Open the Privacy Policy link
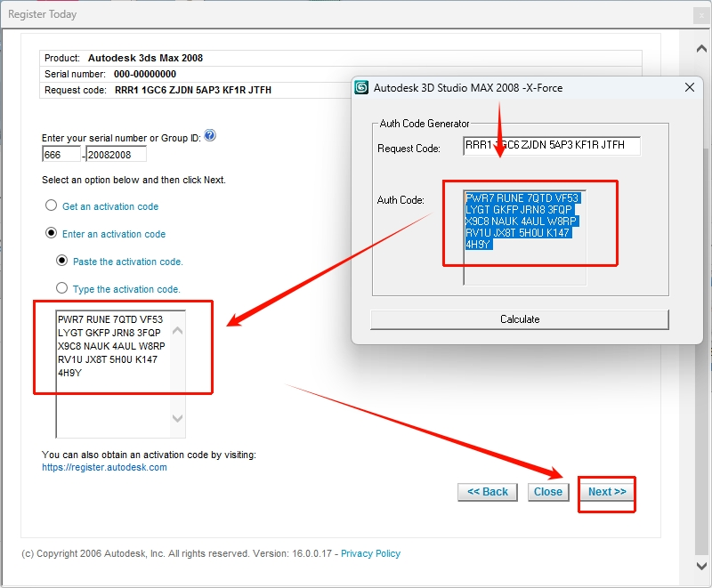 pyautogui.click(x=370, y=553)
